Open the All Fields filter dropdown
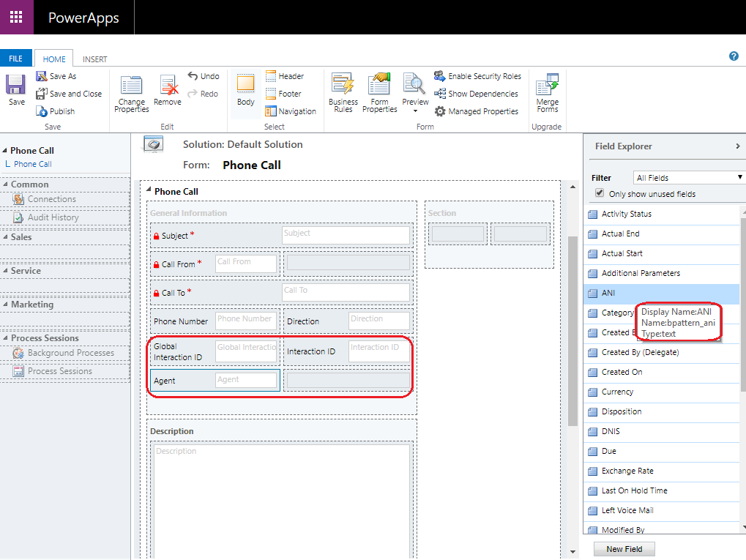This screenshot has height=560, width=746. pos(689,177)
